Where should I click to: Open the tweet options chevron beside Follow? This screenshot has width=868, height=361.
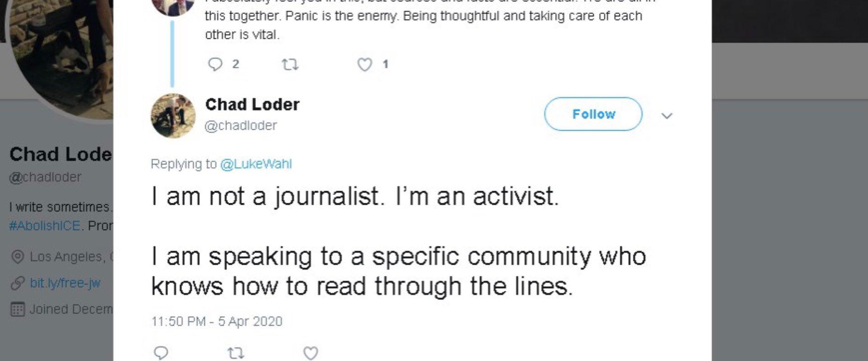tap(667, 116)
